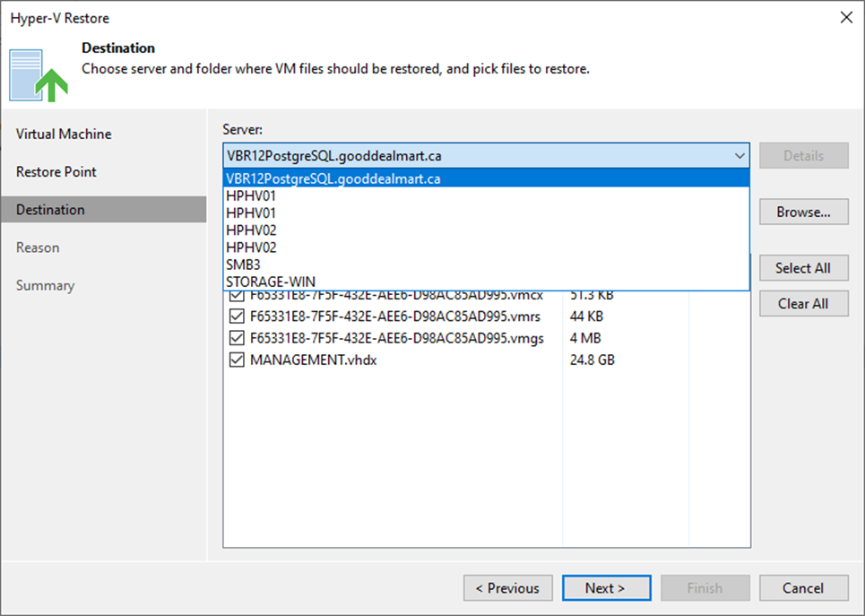
Task: Open the Reason step
Action: point(38,247)
